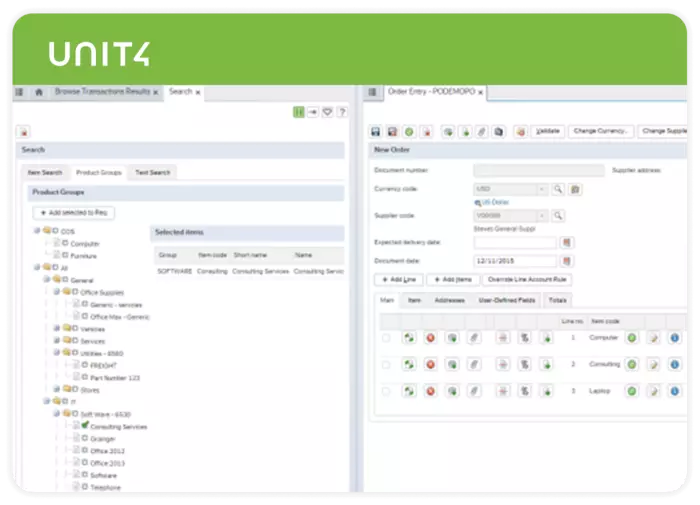The width and height of the screenshot is (700, 505).
Task: Check the Grainger tree checkbox
Action: (x=85, y=438)
